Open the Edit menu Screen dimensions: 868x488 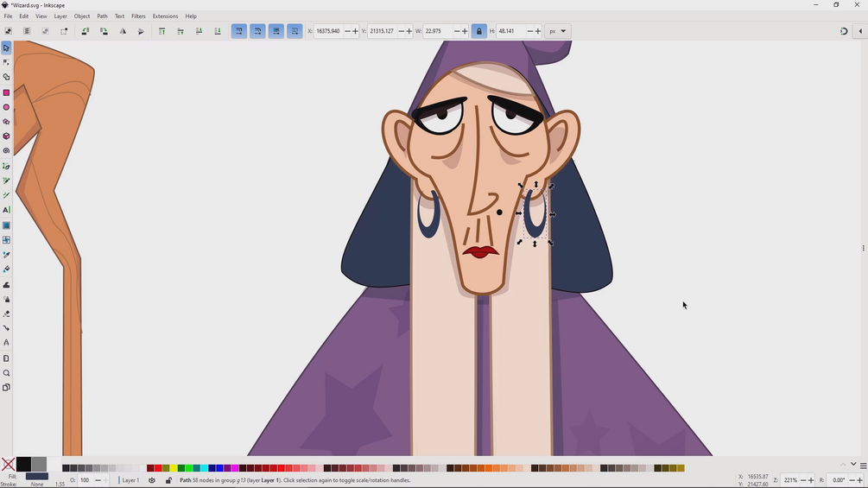click(x=24, y=16)
